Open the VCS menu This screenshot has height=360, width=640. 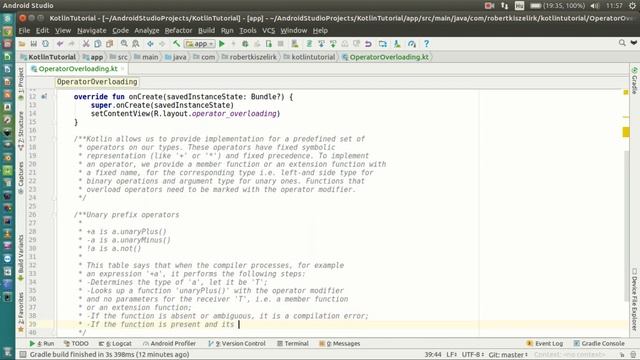click(x=268, y=31)
